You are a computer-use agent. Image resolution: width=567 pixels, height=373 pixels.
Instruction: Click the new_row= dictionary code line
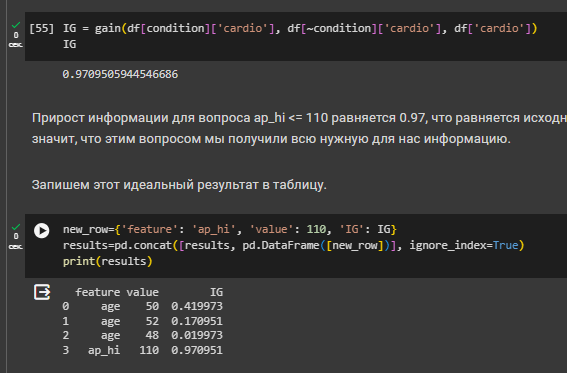coord(230,229)
